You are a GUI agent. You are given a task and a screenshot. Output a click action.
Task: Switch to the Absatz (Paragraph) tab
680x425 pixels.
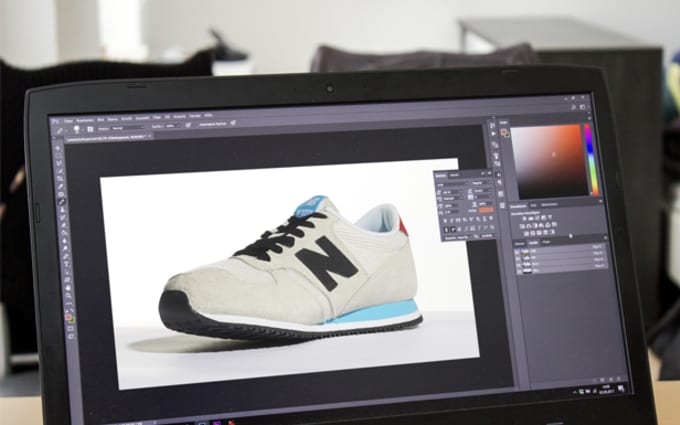click(454, 175)
